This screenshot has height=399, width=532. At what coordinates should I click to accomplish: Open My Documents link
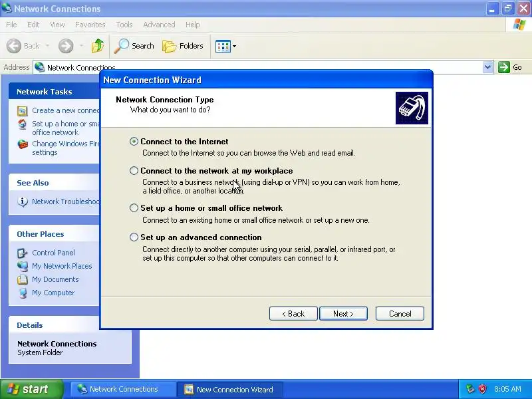click(x=55, y=279)
